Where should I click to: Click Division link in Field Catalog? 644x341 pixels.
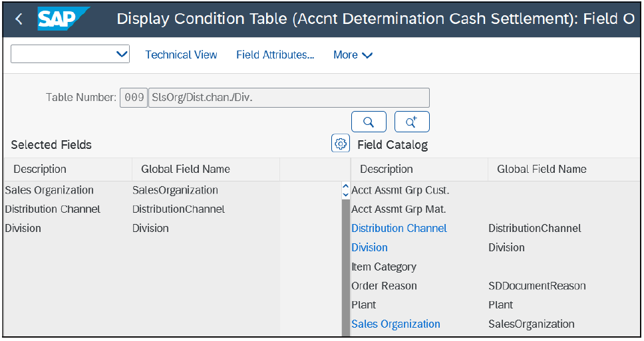tap(370, 247)
